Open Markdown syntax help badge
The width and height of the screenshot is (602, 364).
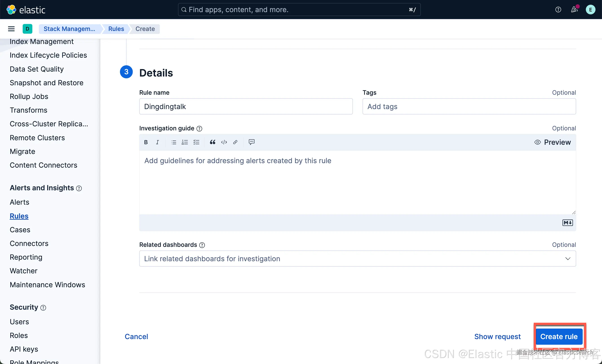[567, 223]
